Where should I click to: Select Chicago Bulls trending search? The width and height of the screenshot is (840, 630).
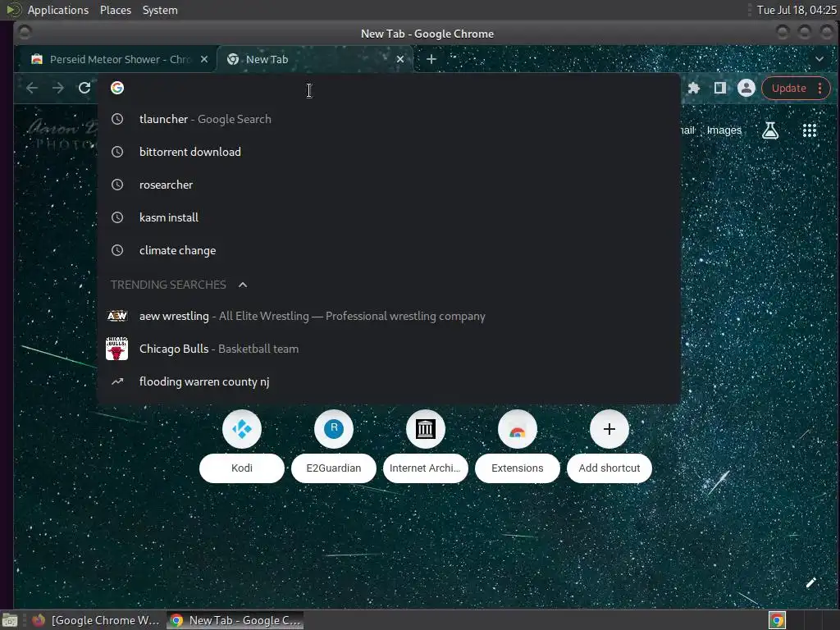click(389, 349)
